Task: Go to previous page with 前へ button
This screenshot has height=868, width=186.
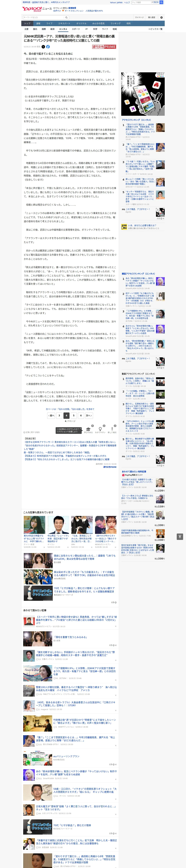Action: [x=51, y=415]
